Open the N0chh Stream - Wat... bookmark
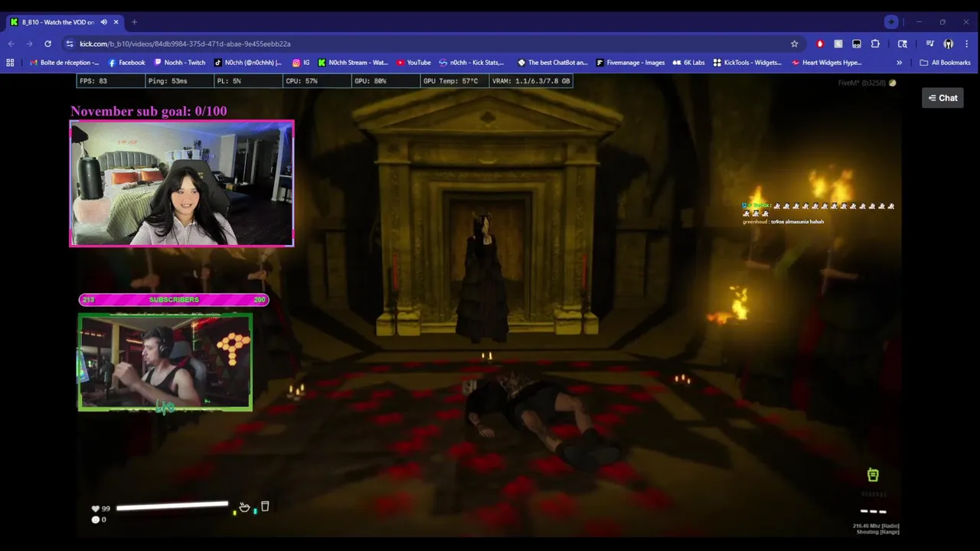Image resolution: width=980 pixels, height=551 pixels. point(353,63)
